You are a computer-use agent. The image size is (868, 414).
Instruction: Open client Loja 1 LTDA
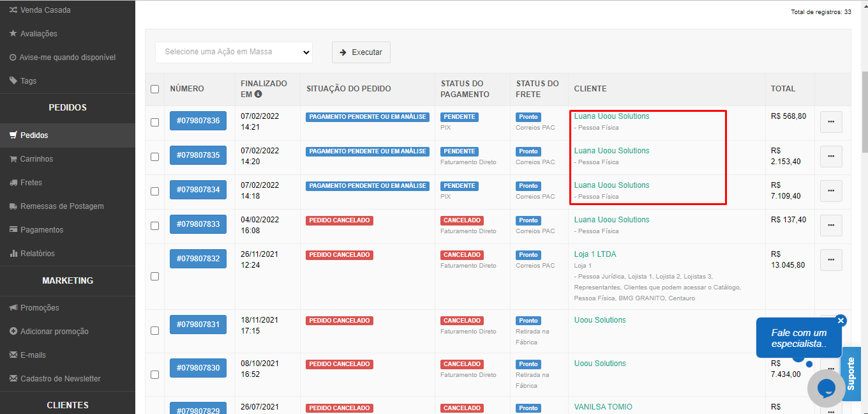click(x=595, y=254)
